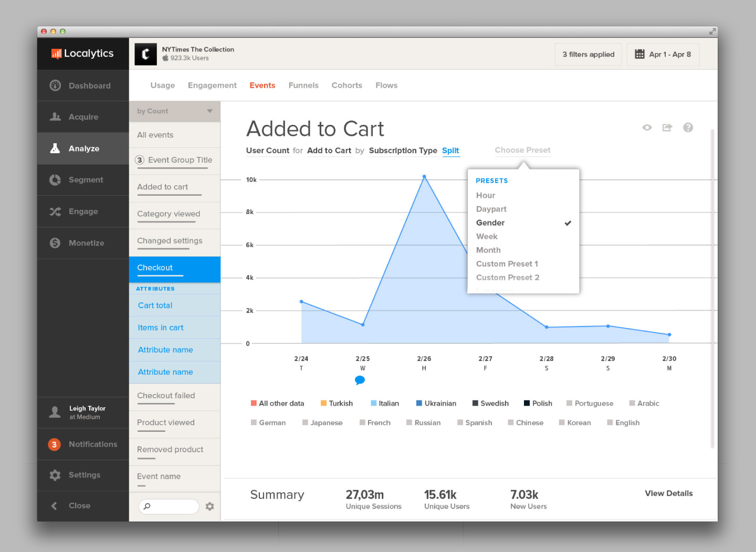Click Leigh Taylor's profile avatar icon
The height and width of the screenshot is (552, 756).
tap(55, 412)
